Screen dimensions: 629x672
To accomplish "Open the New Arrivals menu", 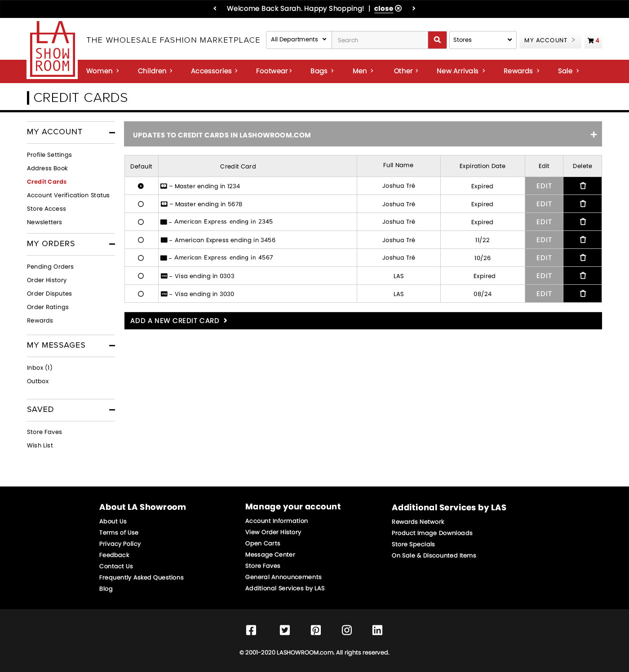I will tap(461, 71).
